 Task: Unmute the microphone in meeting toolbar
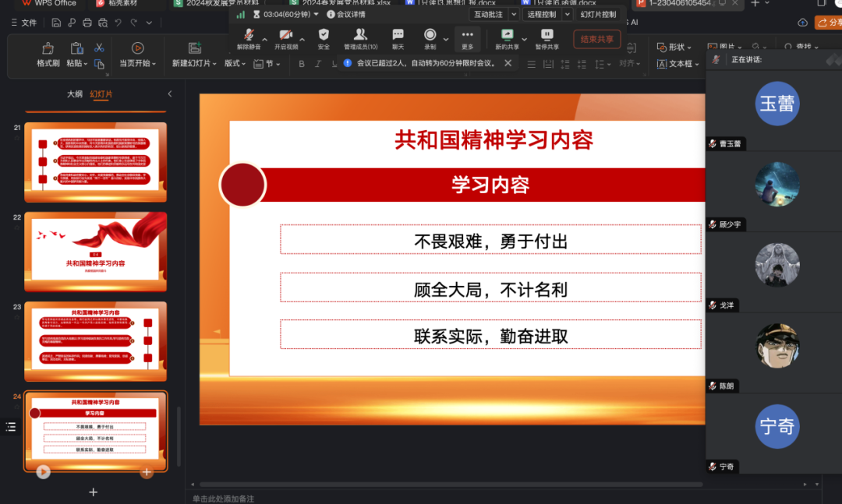(249, 36)
